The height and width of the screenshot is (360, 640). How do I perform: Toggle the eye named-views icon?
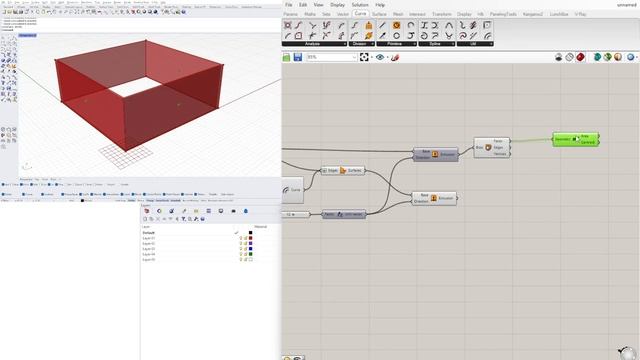380,57
